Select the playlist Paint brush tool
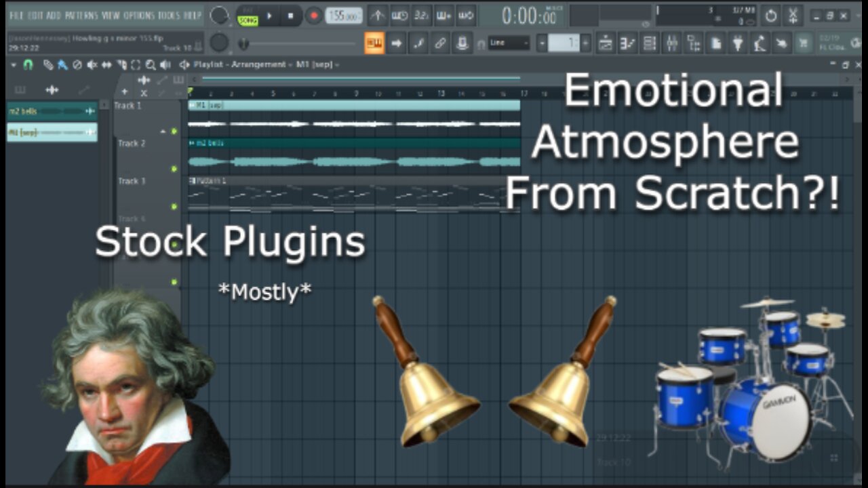 pos(62,65)
